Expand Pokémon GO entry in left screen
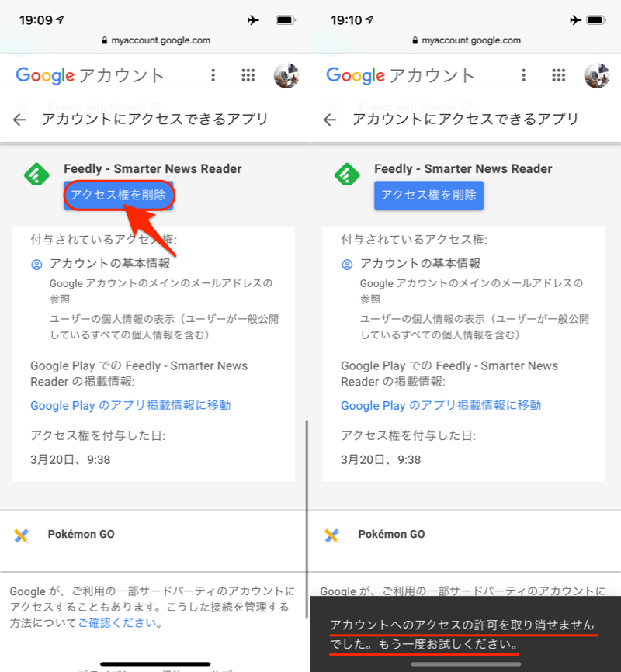 point(154,535)
